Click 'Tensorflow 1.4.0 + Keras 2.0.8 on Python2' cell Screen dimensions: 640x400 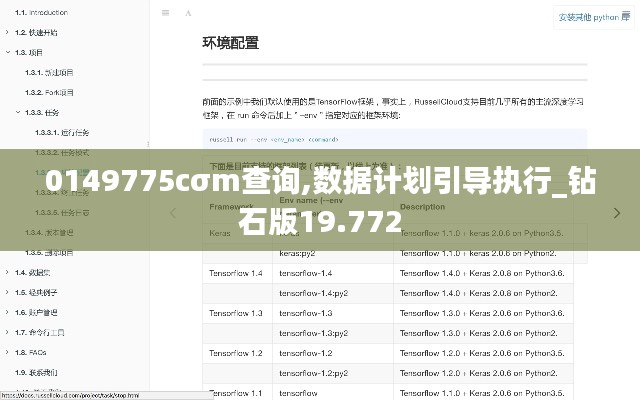tap(483, 293)
